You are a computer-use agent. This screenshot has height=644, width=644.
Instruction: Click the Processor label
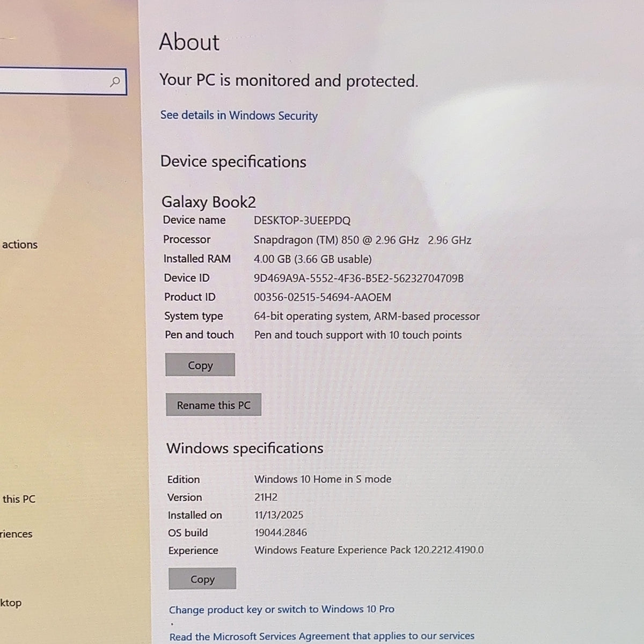pos(187,239)
